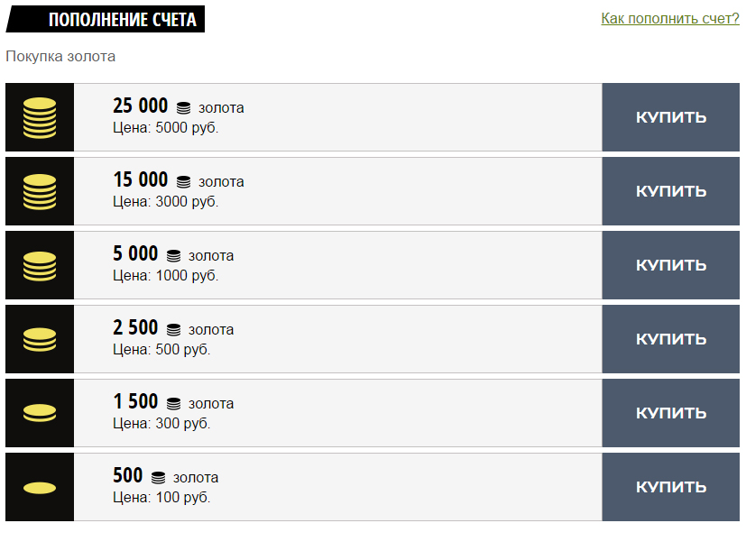Select the 15 000 золота row text
Viewport: 746px width, 560px height.
click(178, 180)
